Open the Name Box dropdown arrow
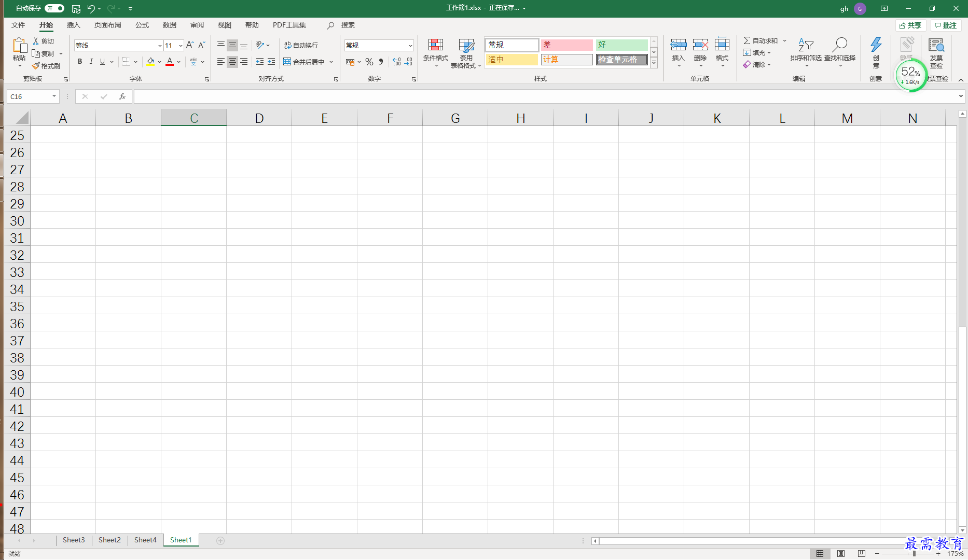This screenshot has height=560, width=968. [x=54, y=96]
